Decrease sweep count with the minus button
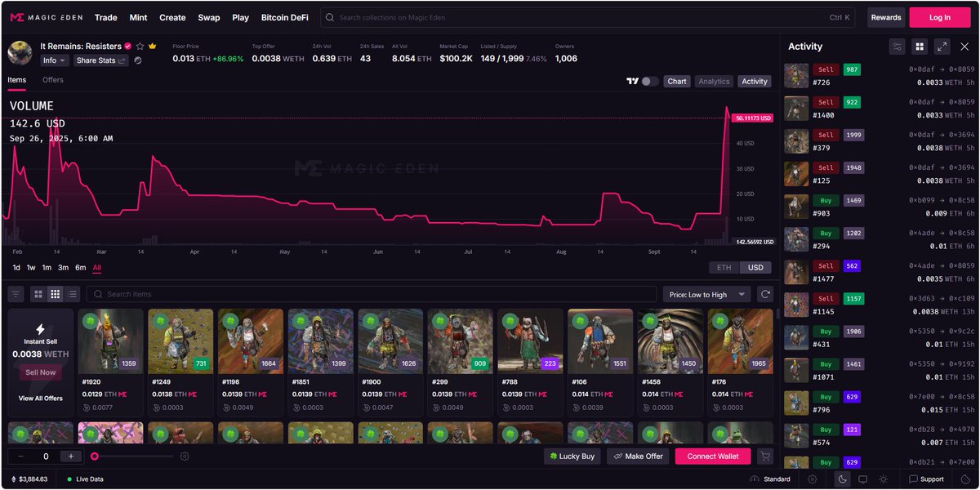Viewport: 980px width, 490px height. pyautogui.click(x=20, y=457)
